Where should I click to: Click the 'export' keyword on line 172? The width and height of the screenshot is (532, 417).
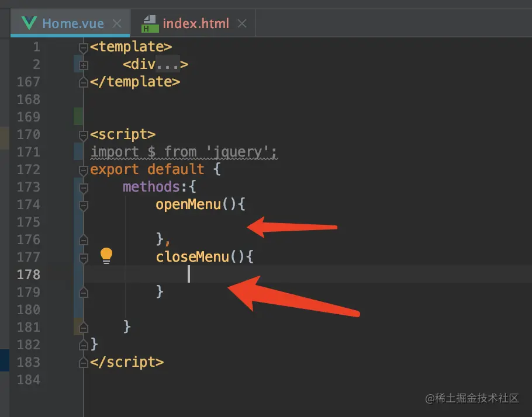pyautogui.click(x=115, y=169)
